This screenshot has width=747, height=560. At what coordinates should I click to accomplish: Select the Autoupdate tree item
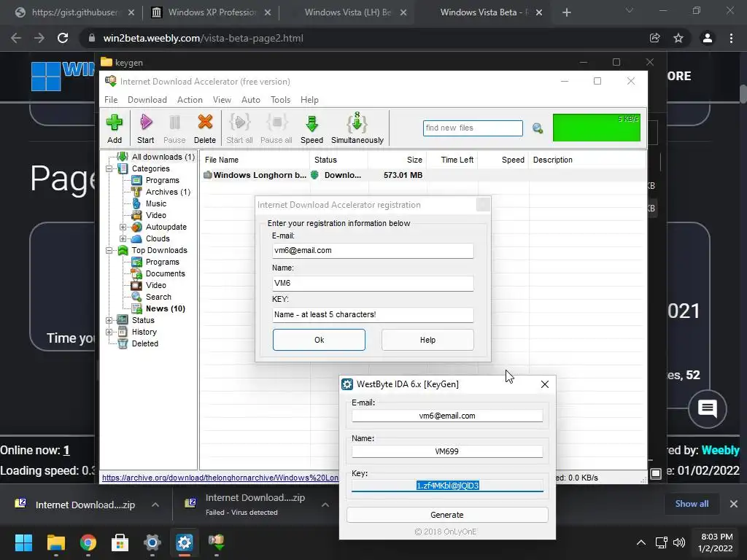point(166,227)
